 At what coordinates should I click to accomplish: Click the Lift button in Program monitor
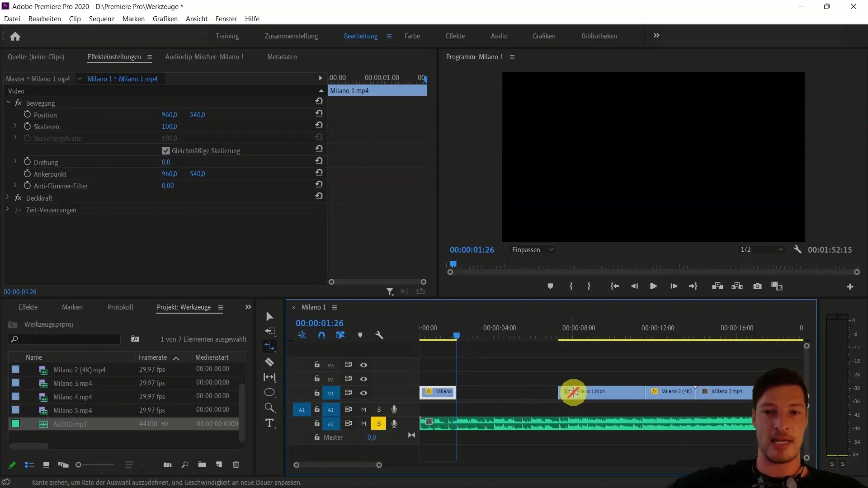click(717, 286)
